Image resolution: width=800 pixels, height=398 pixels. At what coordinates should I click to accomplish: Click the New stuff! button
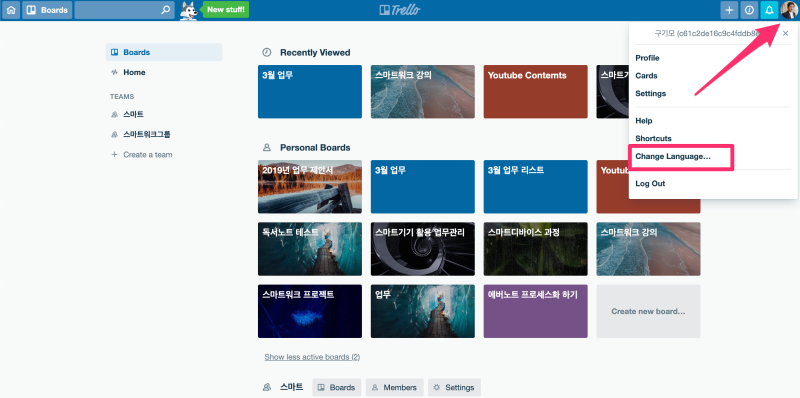tap(226, 10)
